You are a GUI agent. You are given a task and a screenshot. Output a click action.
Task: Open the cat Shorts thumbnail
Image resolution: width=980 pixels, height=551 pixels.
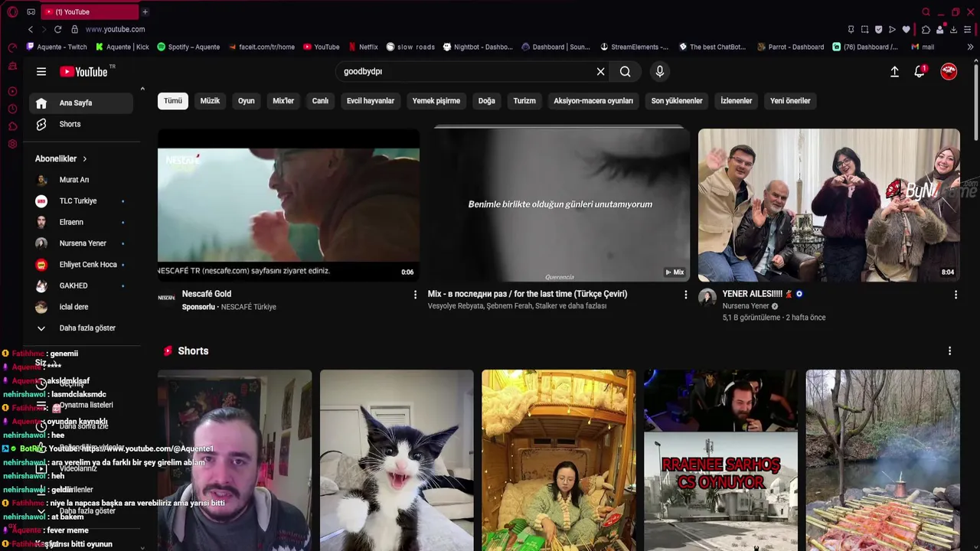coord(397,460)
